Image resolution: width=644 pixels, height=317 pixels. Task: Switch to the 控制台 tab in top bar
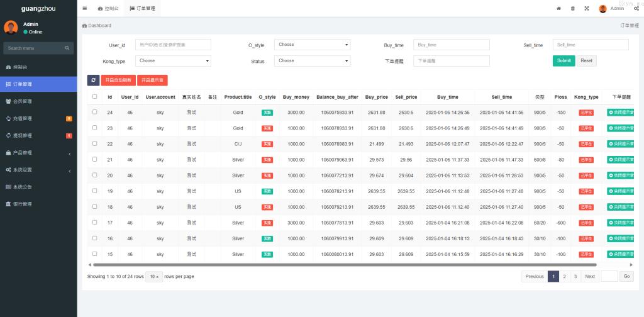click(x=108, y=8)
